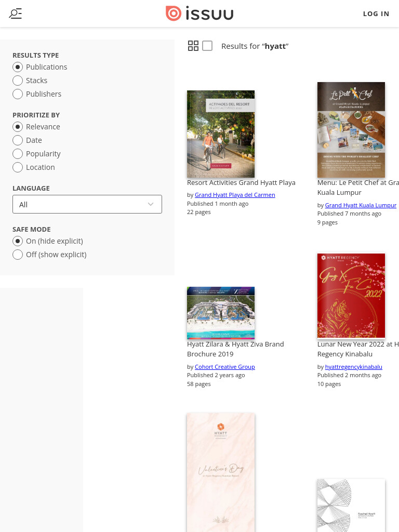Screen dimensions: 399x532
Task: Turn Safe Mode off (show explicit)
Action: pyautogui.click(x=49, y=255)
